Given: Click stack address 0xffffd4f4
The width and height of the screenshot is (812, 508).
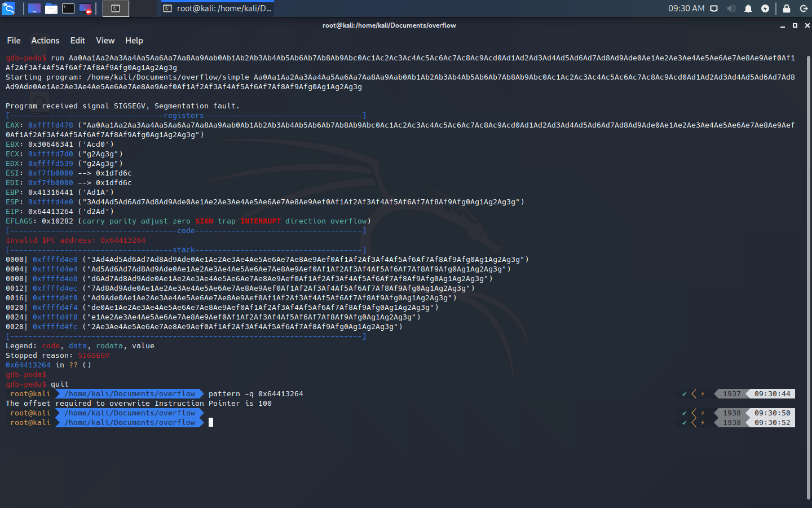Looking at the screenshot, I should (x=55, y=308).
